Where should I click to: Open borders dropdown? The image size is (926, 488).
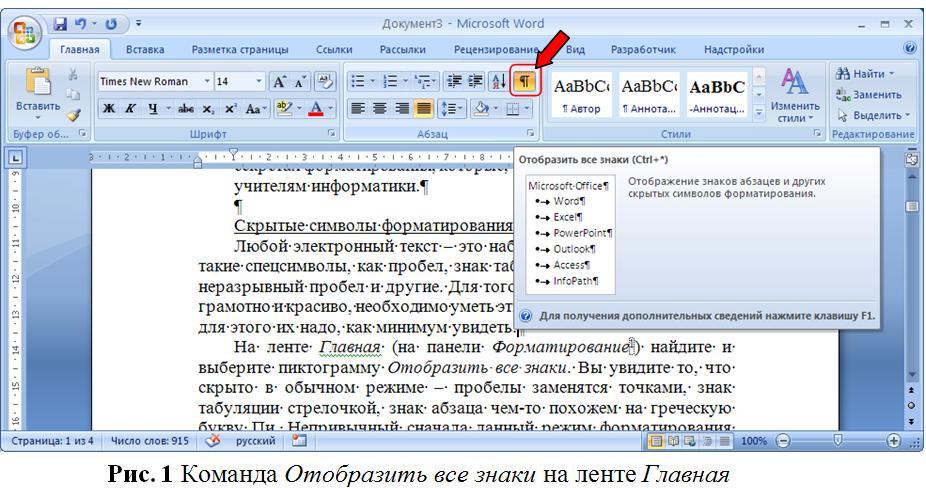click(x=526, y=109)
